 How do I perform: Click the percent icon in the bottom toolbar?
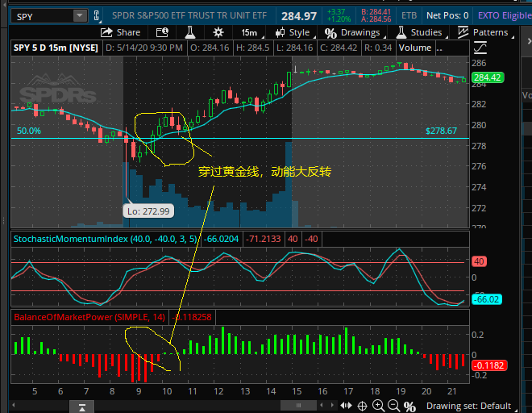[409, 407]
